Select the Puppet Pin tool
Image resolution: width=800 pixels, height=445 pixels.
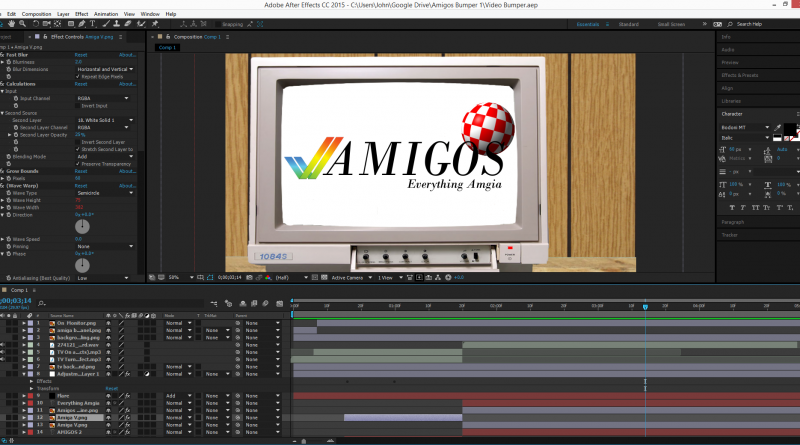point(155,24)
